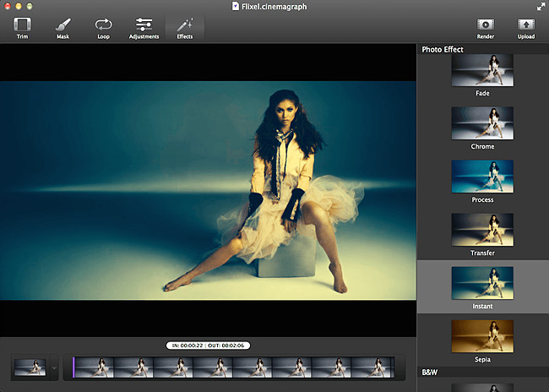The image size is (549, 392).
Task: Open the Effects magic wand panel
Action: [185, 28]
